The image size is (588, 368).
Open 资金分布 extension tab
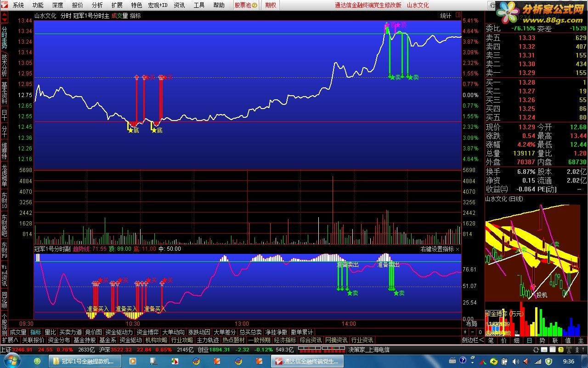59,340
